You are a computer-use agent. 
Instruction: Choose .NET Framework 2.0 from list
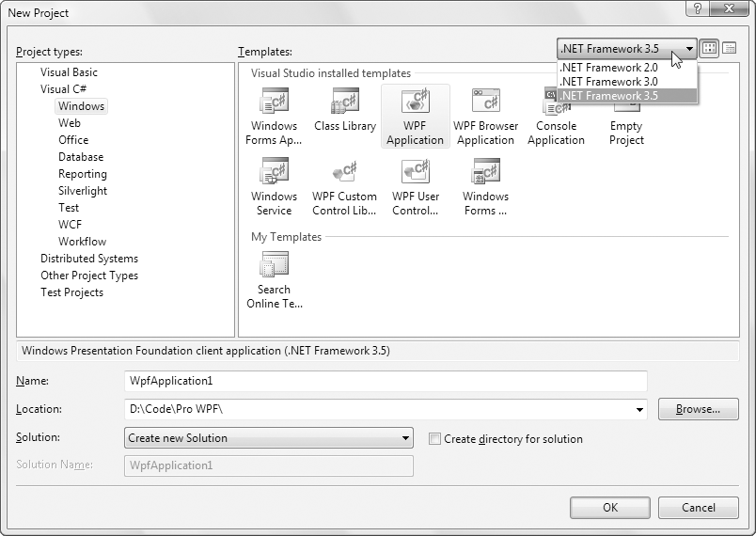coord(627,68)
